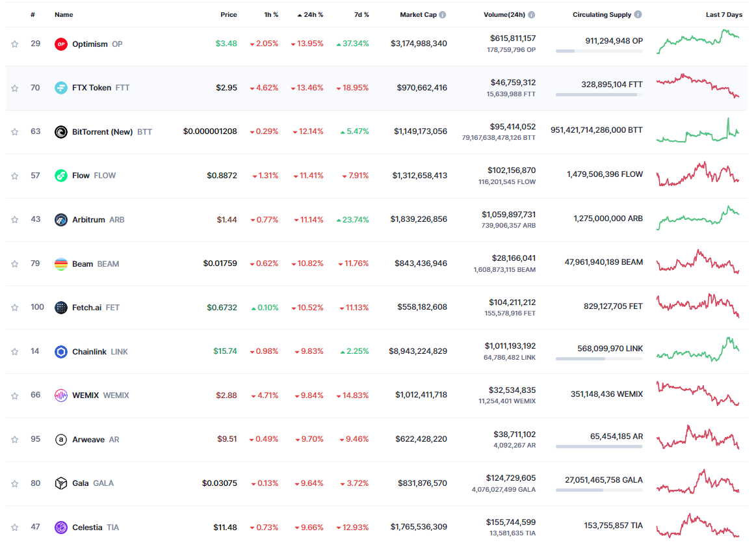Click Arweave 24h change 9.70%
756x549 pixels.
pyautogui.click(x=309, y=440)
